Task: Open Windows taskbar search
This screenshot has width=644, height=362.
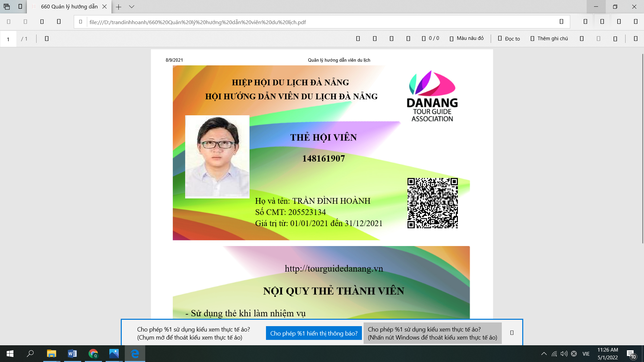Action: click(30, 354)
